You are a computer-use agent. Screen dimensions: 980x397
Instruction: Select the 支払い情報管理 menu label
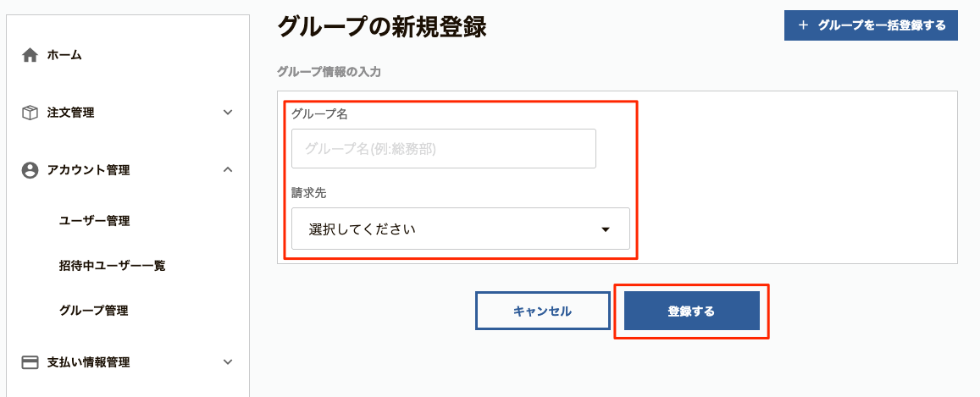[x=88, y=362]
